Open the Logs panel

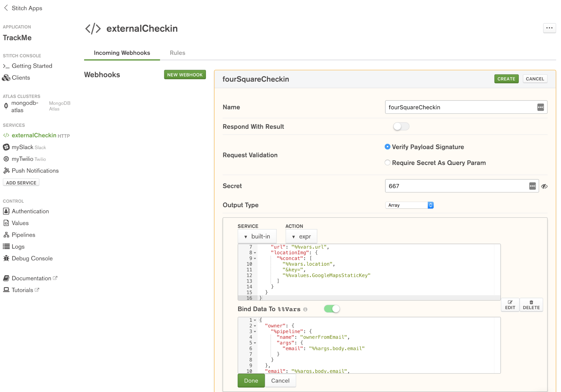(x=18, y=246)
